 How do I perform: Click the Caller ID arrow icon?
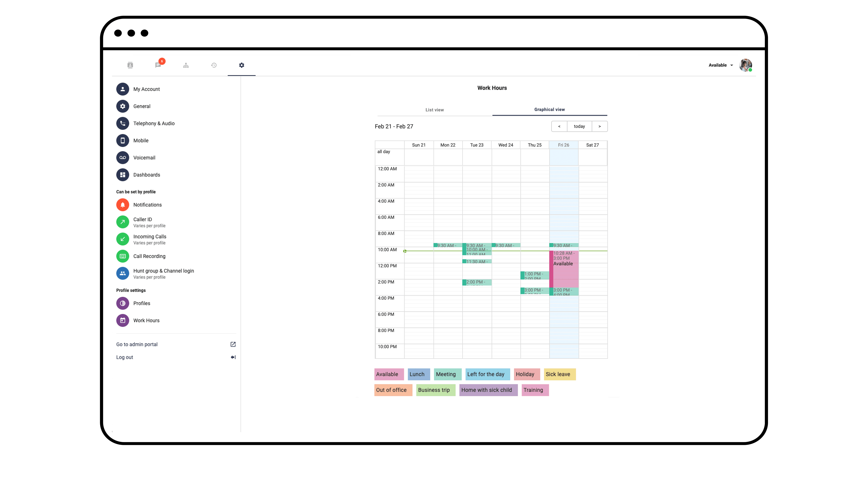[x=123, y=222]
